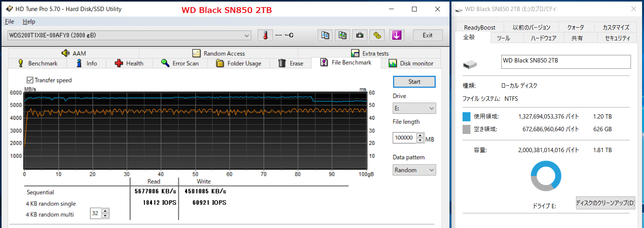Open the options gears icon
This screenshot has height=228, width=644.
[377, 35]
